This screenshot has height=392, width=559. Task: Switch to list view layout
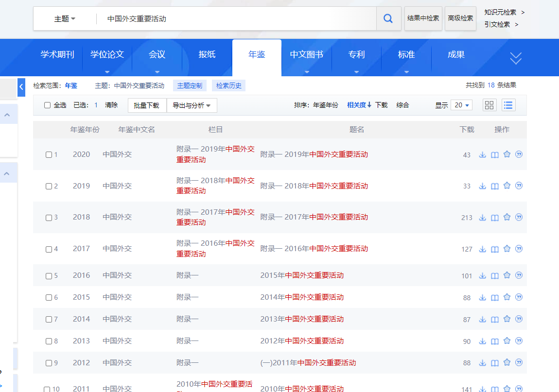[x=508, y=105]
